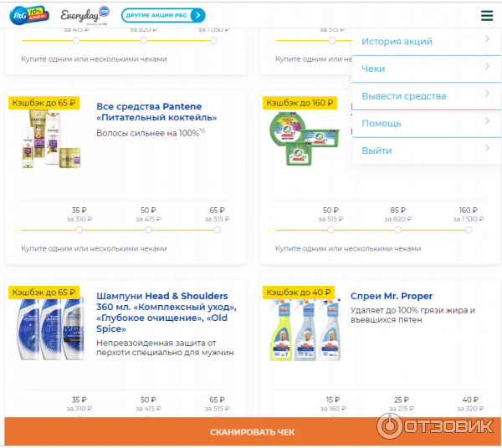Click the 85 ₽ point on Ariel slider

[x=397, y=229]
